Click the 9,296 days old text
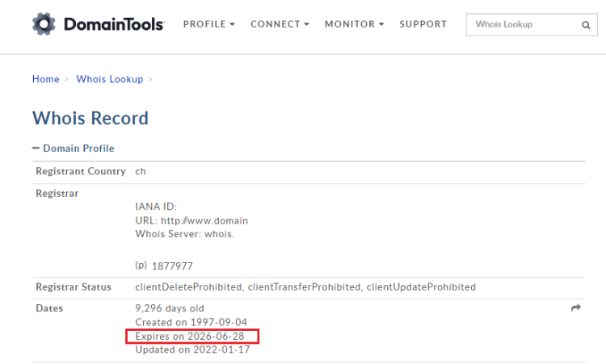This screenshot has height=364, width=606. 170,308
